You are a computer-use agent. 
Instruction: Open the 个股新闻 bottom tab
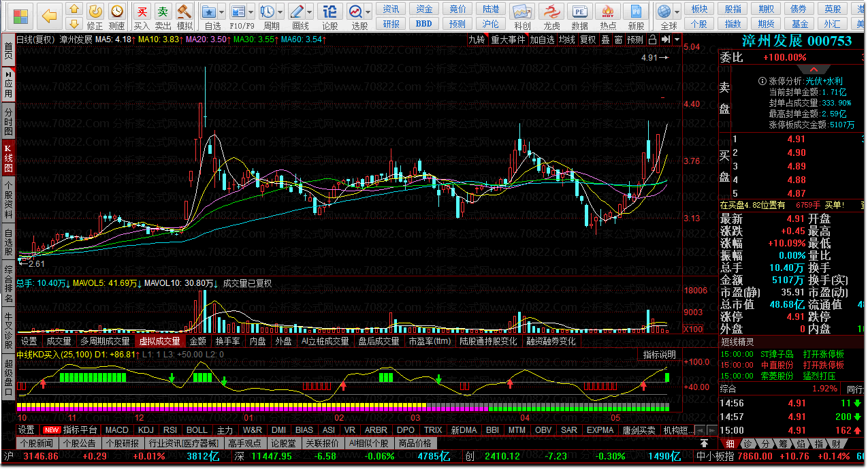tap(37, 443)
